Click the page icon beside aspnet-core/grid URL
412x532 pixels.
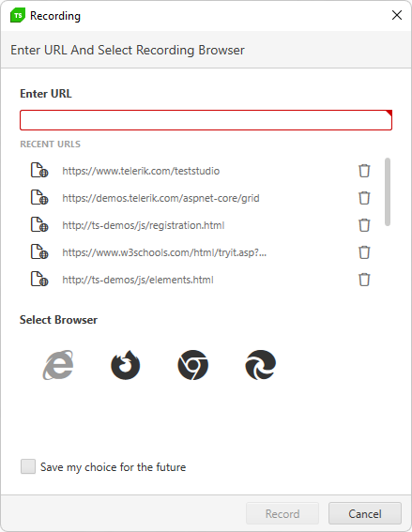pyautogui.click(x=39, y=197)
